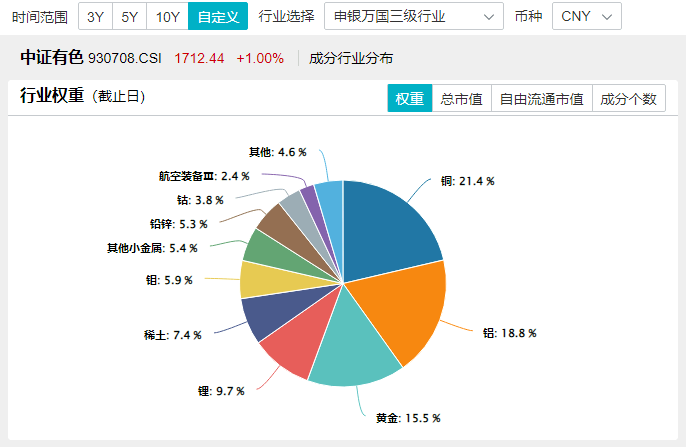Select the 3Y time range

pos(96,16)
